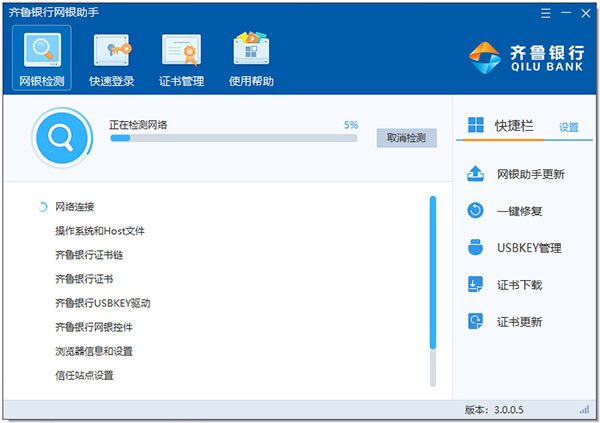
Task: Select the 浏览器信息和设置 check item
Action: click(94, 351)
